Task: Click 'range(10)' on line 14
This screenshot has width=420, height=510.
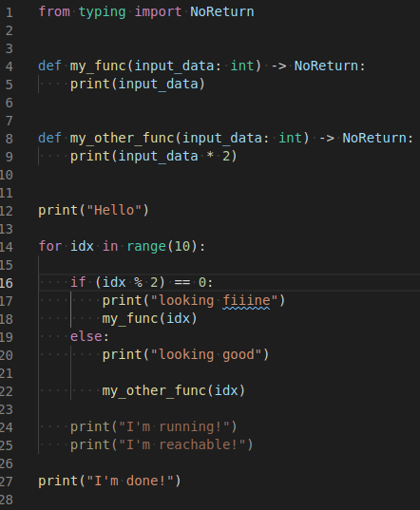Action: coord(162,247)
